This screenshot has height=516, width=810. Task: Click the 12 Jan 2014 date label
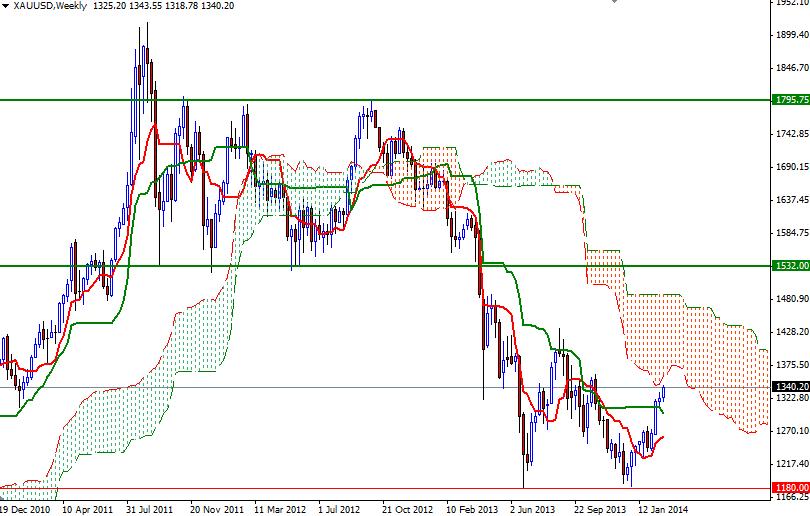pos(663,509)
